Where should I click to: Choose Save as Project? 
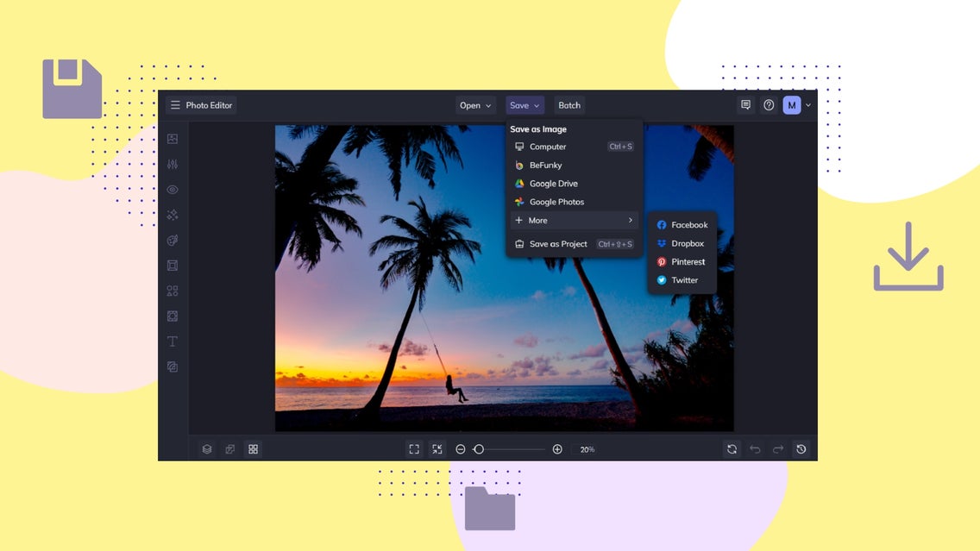(574, 244)
